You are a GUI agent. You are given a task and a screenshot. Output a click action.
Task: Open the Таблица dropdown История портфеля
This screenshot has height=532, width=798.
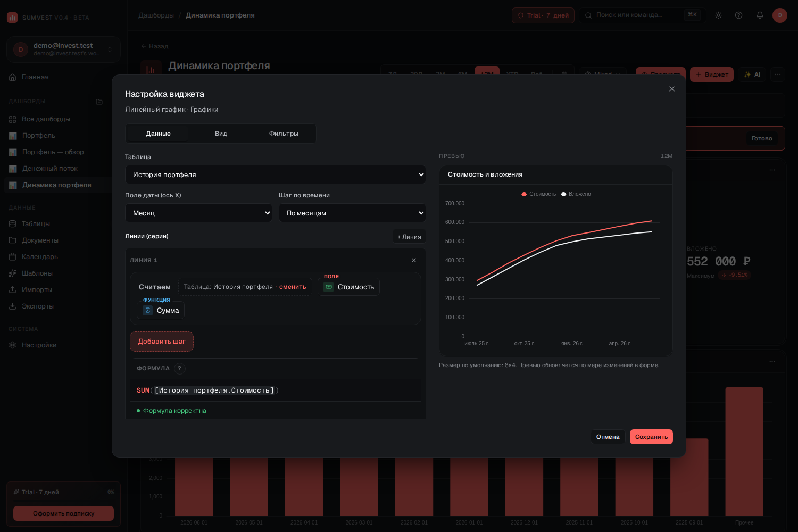276,174
